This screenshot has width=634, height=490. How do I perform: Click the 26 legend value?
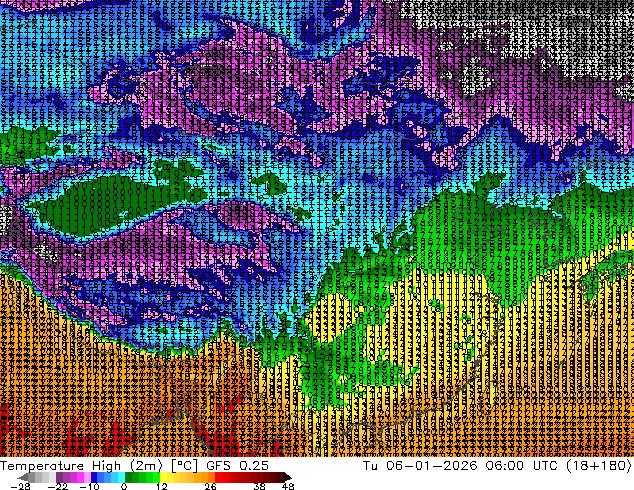[x=210, y=486]
